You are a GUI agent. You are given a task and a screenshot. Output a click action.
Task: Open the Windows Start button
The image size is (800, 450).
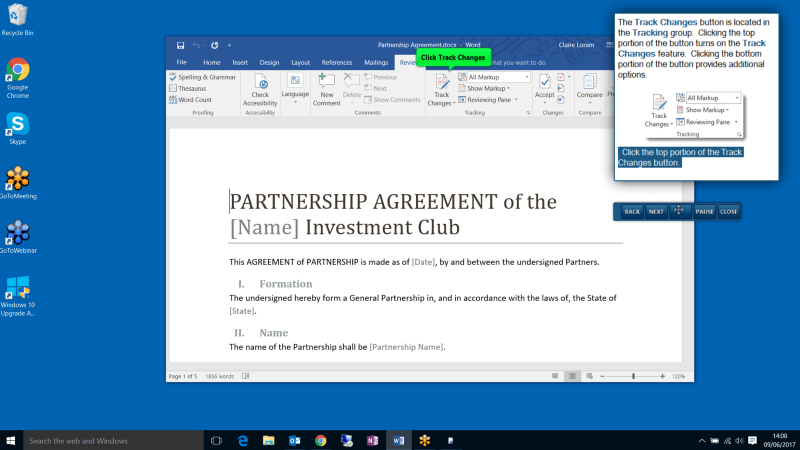pyautogui.click(x=11, y=440)
